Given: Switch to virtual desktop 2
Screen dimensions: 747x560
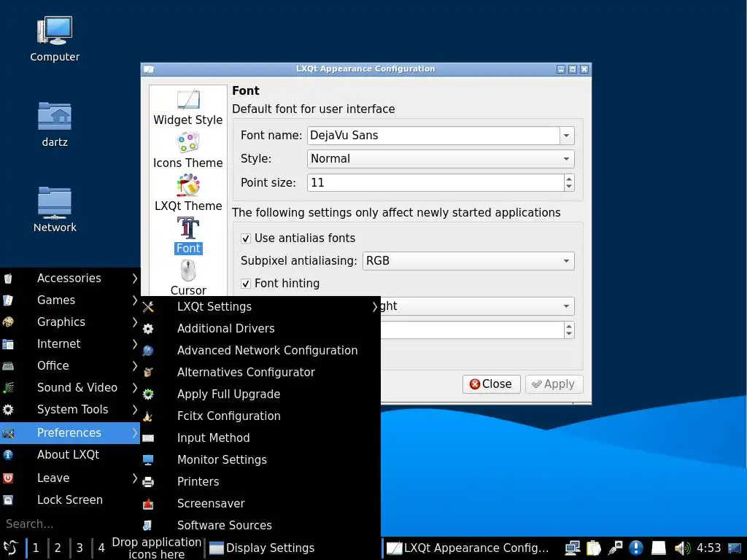Looking at the screenshot, I should pos(57,548).
